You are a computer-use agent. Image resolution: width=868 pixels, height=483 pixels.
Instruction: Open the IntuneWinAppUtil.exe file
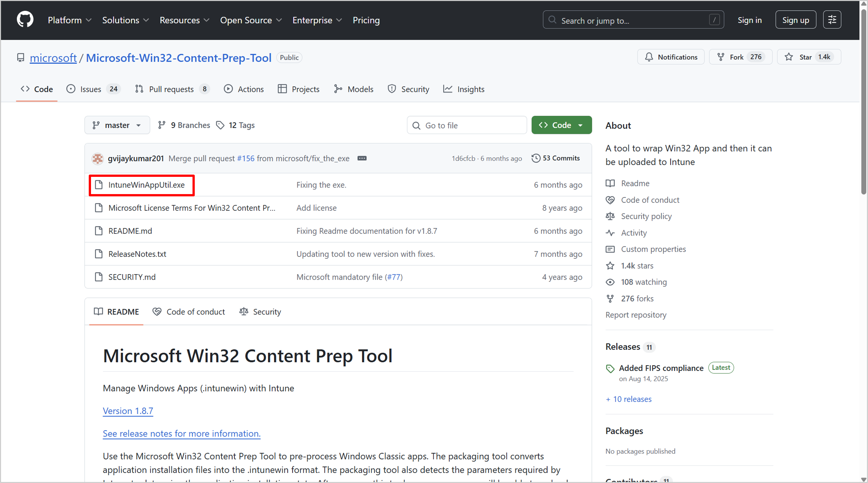146,185
